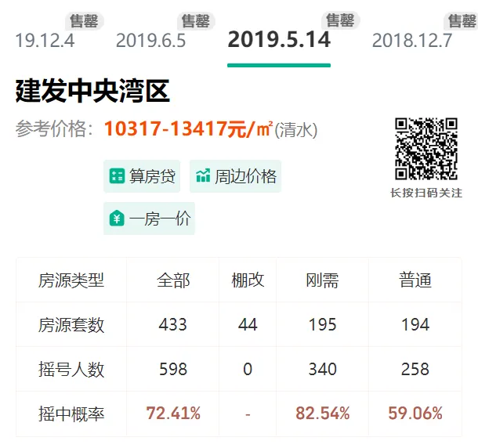Click the 72.41% probability cell
478x448 pixels.
pyautogui.click(x=173, y=414)
